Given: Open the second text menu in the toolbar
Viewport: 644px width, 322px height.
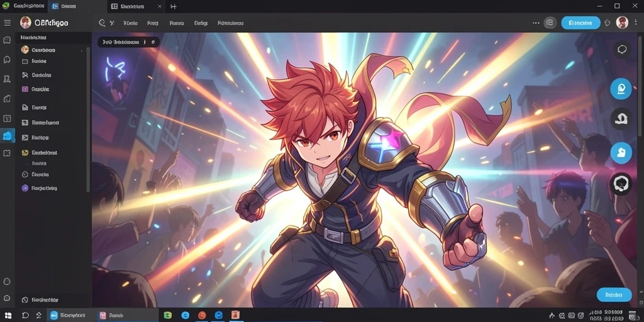Looking at the screenshot, I should click(x=152, y=23).
